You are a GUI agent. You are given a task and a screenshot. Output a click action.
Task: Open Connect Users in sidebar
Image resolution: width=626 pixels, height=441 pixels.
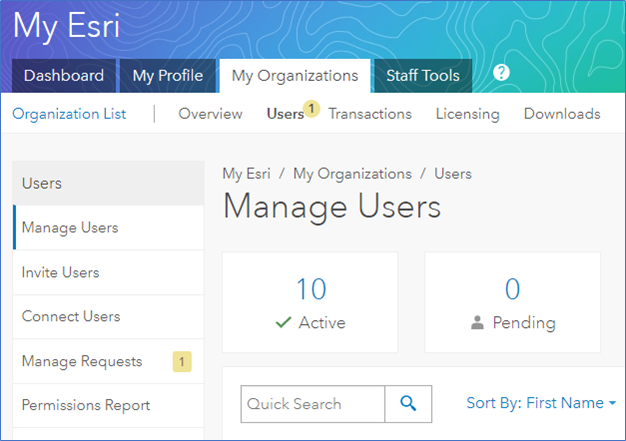109,317
